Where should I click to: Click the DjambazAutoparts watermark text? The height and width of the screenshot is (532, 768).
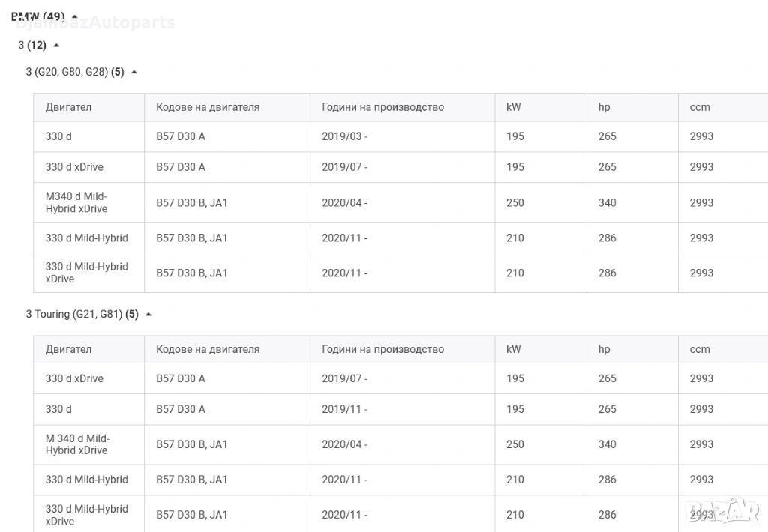94,22
